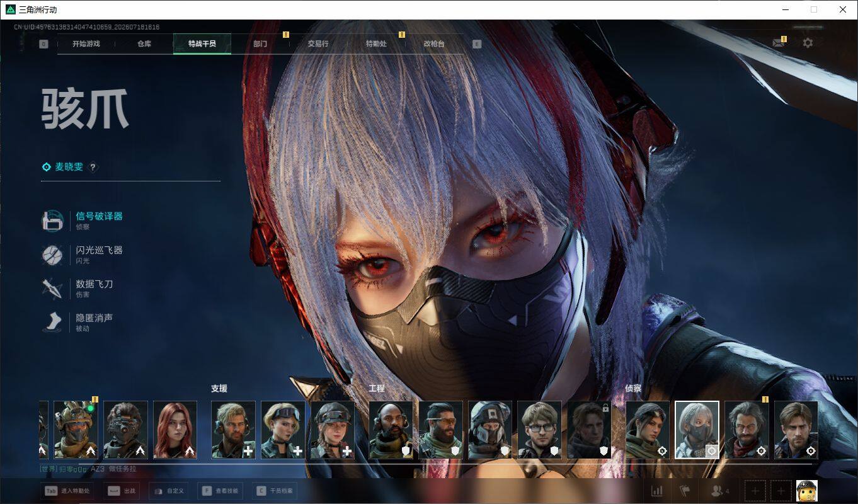Go to the 改枪台 tab
This screenshot has height=504, width=858.
tap(434, 44)
